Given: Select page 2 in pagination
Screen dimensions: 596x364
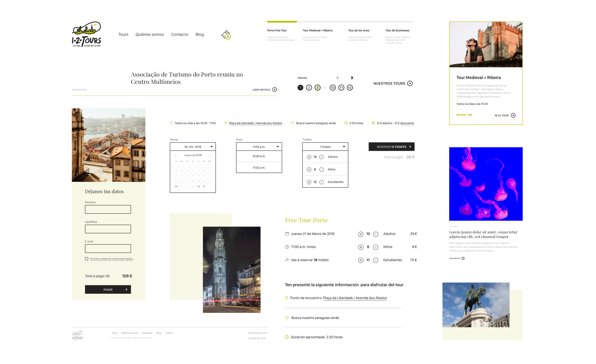Looking at the screenshot, I should pos(309,88).
